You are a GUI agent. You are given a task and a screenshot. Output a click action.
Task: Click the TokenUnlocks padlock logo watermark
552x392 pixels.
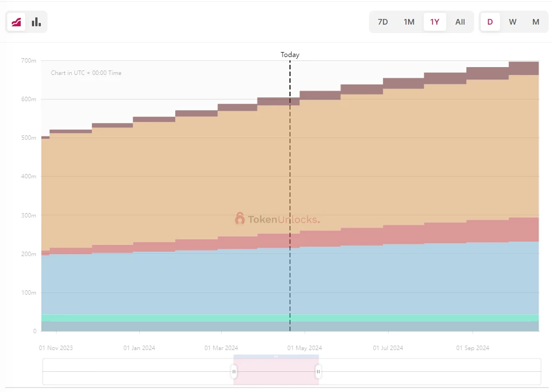click(240, 219)
